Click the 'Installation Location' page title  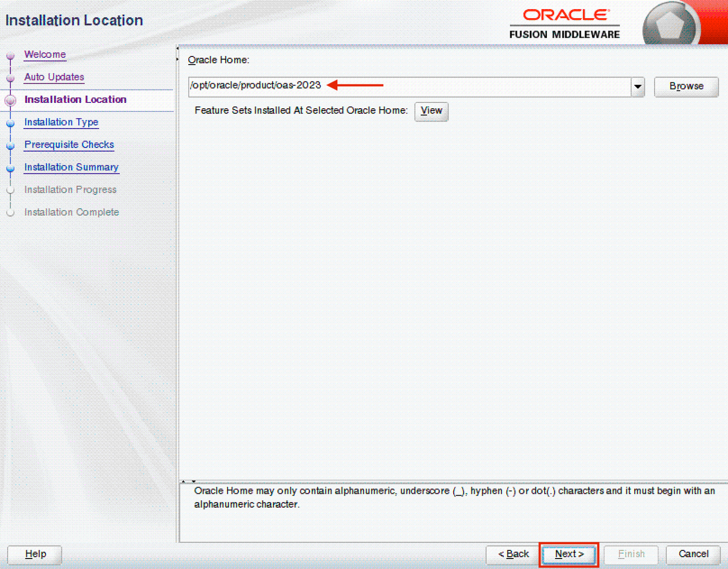coord(74,20)
